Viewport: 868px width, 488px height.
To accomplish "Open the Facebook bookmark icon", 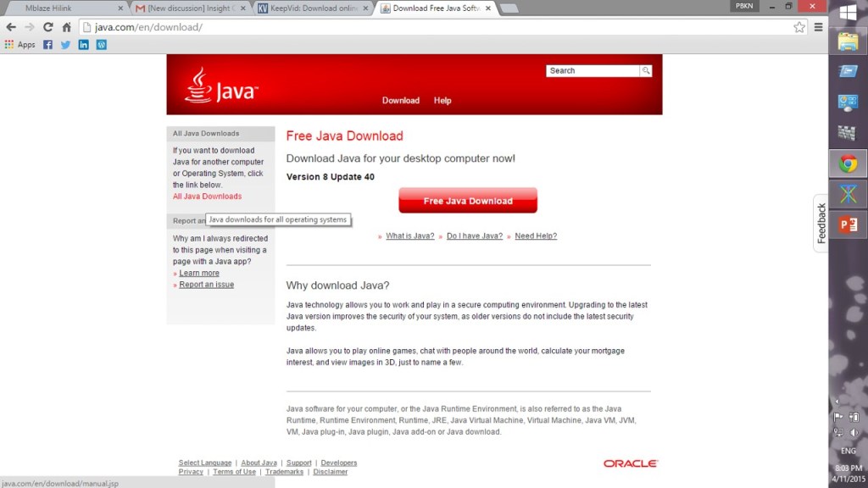I will [x=47, y=45].
